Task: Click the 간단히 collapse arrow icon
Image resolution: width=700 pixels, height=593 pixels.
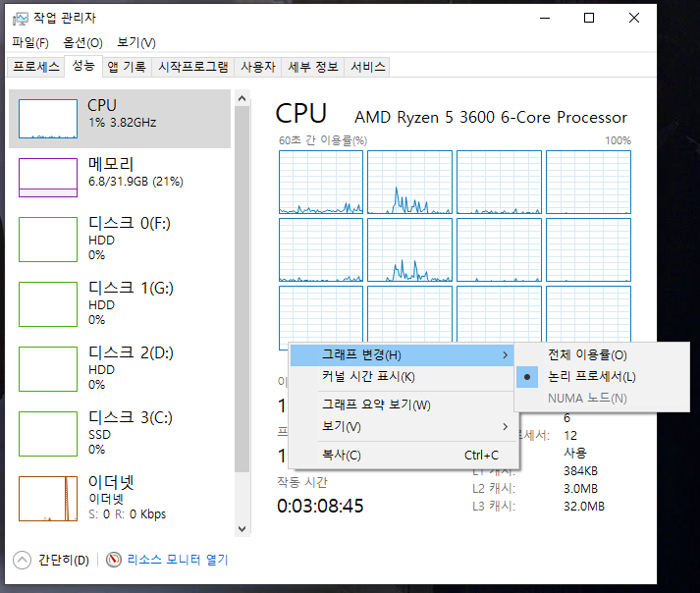Action: point(22,560)
